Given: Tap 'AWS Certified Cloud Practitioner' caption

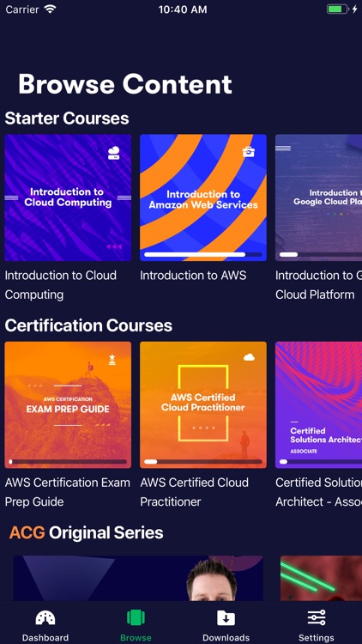Looking at the screenshot, I should (x=195, y=492).
